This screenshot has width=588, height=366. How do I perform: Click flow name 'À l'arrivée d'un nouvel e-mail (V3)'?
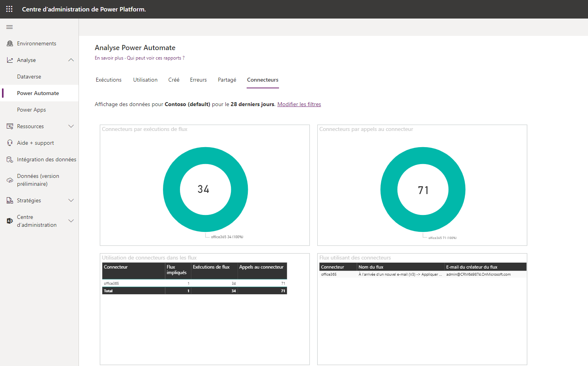[400, 274]
